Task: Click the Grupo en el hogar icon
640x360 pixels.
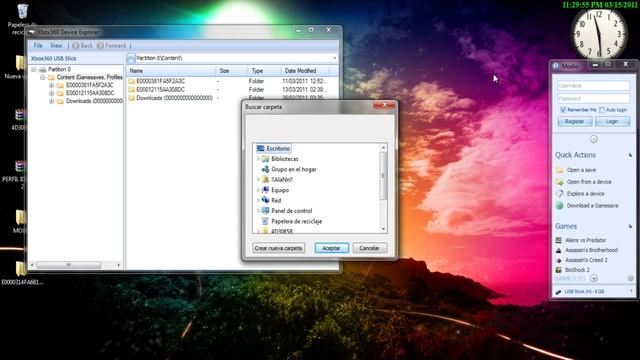Action: point(265,169)
